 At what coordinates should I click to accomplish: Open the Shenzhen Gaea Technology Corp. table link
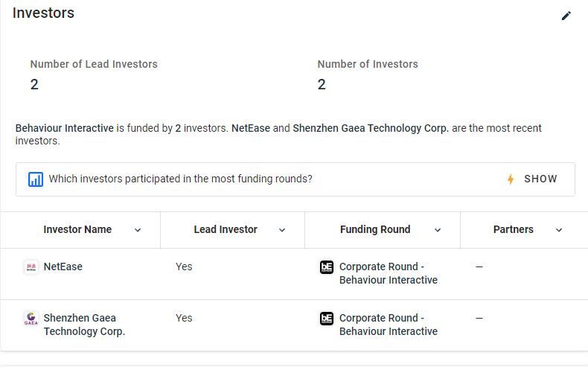(x=84, y=325)
